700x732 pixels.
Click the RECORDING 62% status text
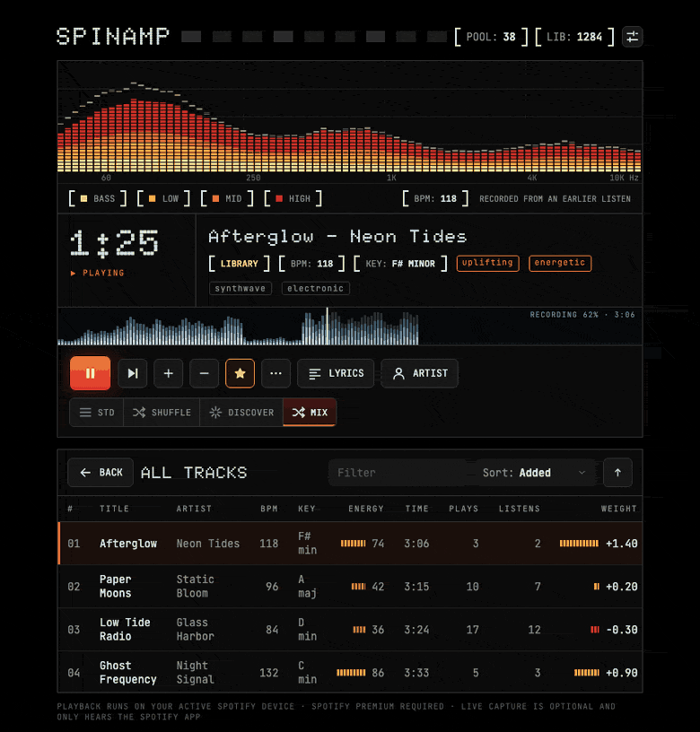click(582, 315)
